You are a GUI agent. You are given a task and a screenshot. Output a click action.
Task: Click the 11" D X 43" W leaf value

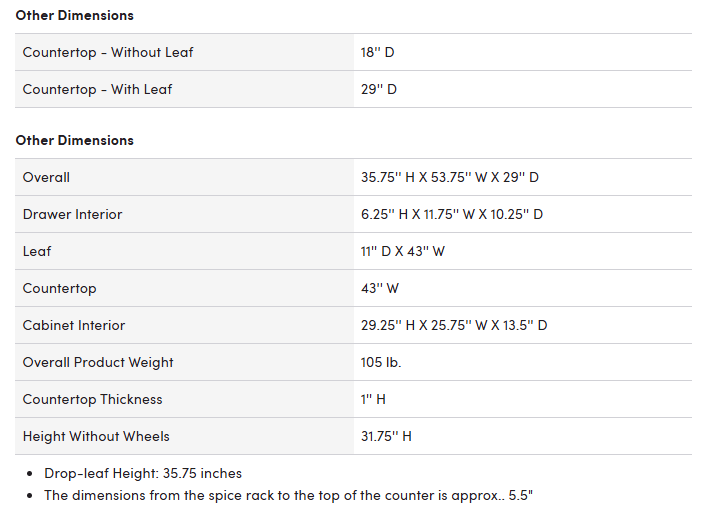(x=403, y=252)
